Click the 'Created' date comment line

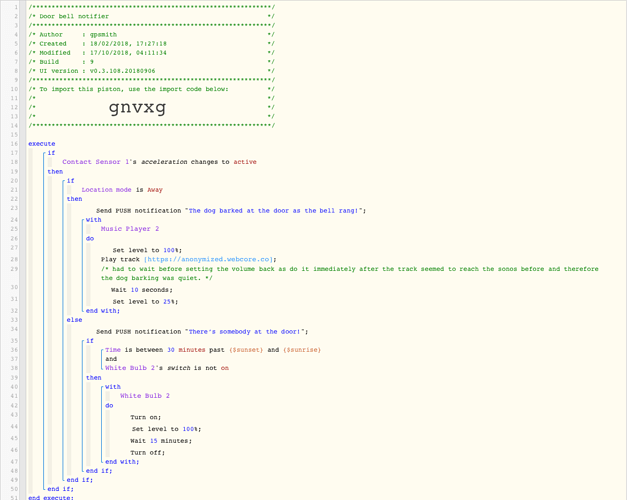pyautogui.click(x=151, y=43)
